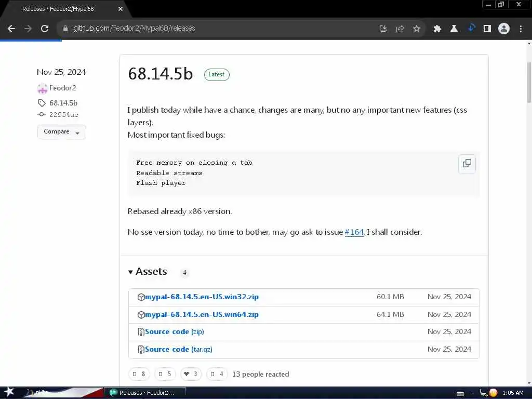
Task: Click Feodor2 avatar image
Action: 42,88
